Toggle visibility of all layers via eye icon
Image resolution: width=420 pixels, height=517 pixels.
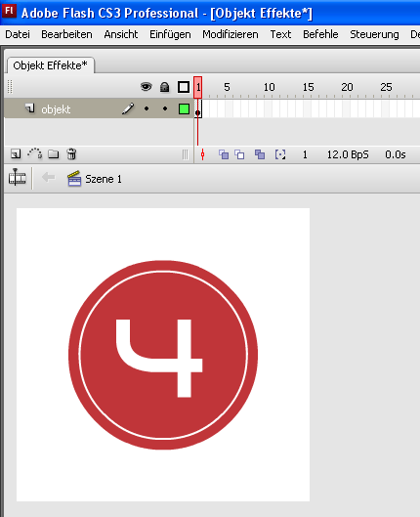[146, 87]
